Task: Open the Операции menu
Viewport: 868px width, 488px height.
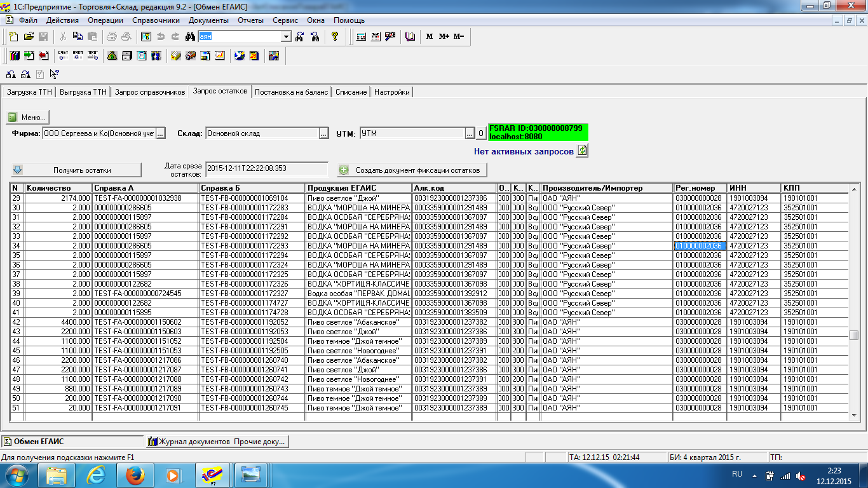Action: [105, 20]
